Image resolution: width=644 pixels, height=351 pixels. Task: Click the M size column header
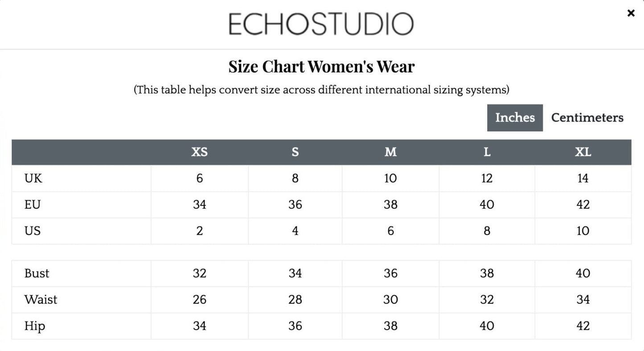point(390,152)
